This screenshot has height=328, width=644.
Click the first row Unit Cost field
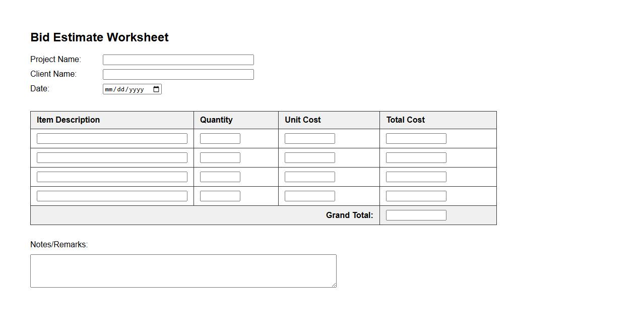(x=309, y=138)
